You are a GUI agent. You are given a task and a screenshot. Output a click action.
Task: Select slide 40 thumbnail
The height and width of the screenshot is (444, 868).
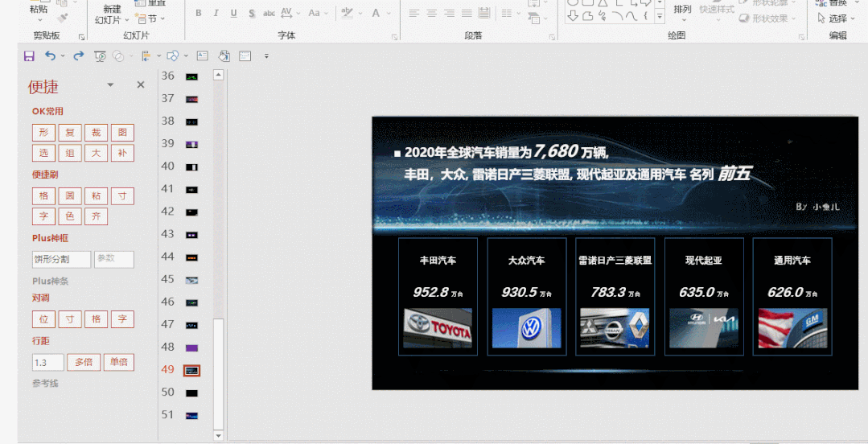(x=191, y=167)
